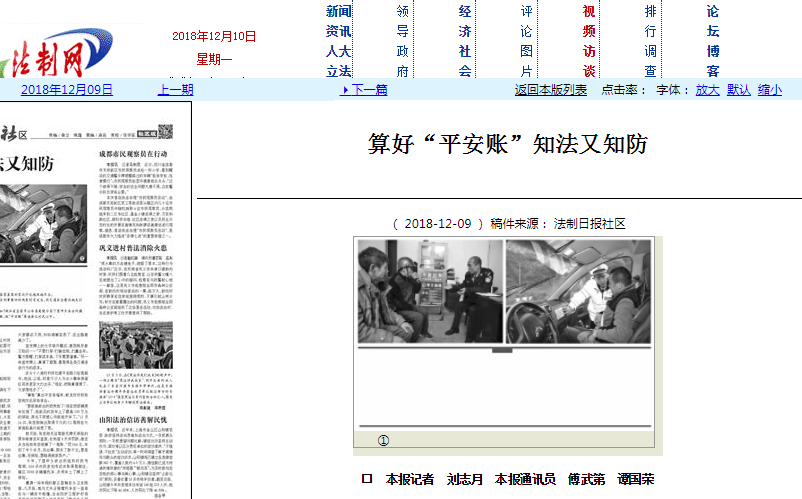Go to the previous issue via 上一期
Image resolution: width=802 pixels, height=499 pixels.
[175, 89]
